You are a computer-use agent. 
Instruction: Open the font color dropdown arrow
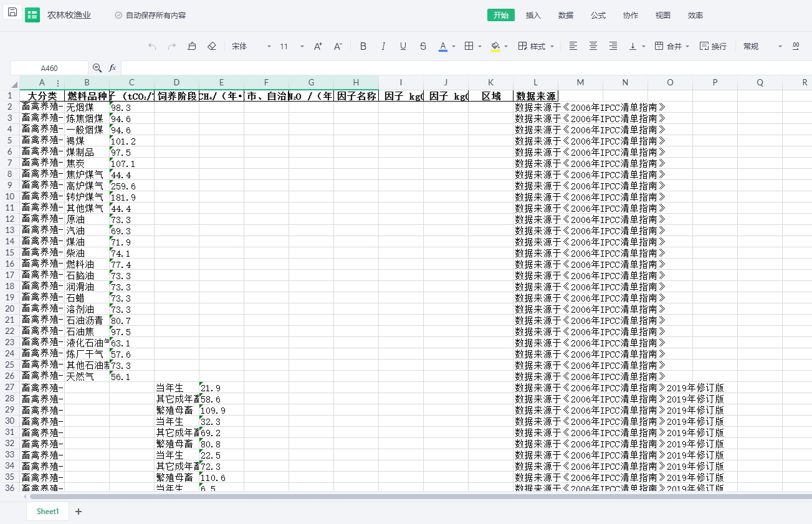click(454, 46)
